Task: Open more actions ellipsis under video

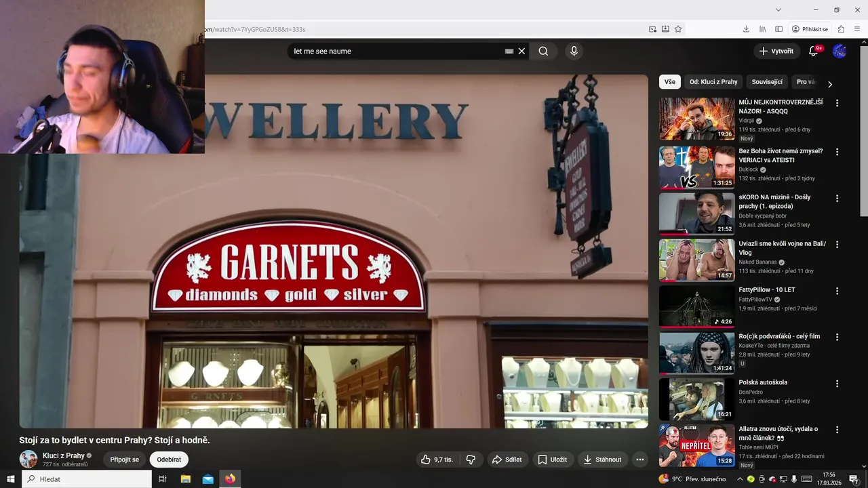Action: click(639, 460)
